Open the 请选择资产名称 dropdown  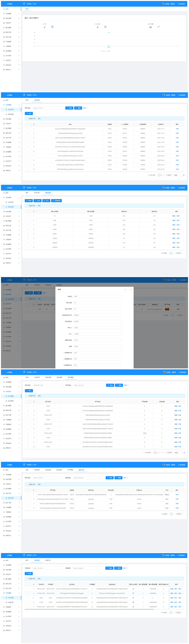(x=48, y=385)
